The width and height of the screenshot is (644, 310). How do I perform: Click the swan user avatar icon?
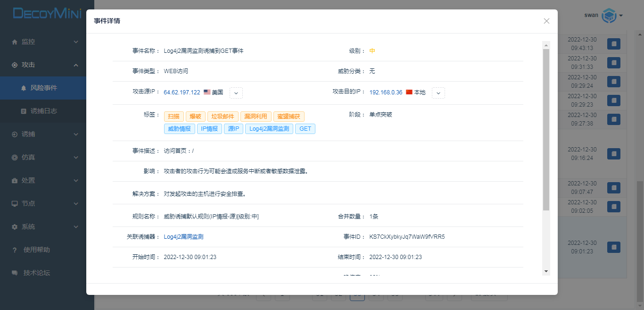click(609, 16)
